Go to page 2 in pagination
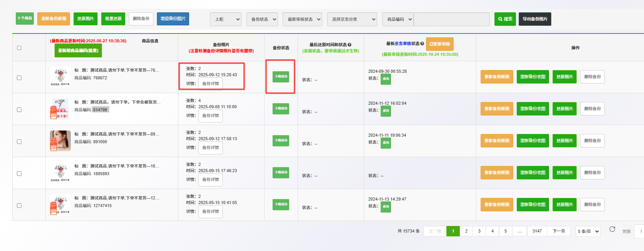 (x=466, y=231)
